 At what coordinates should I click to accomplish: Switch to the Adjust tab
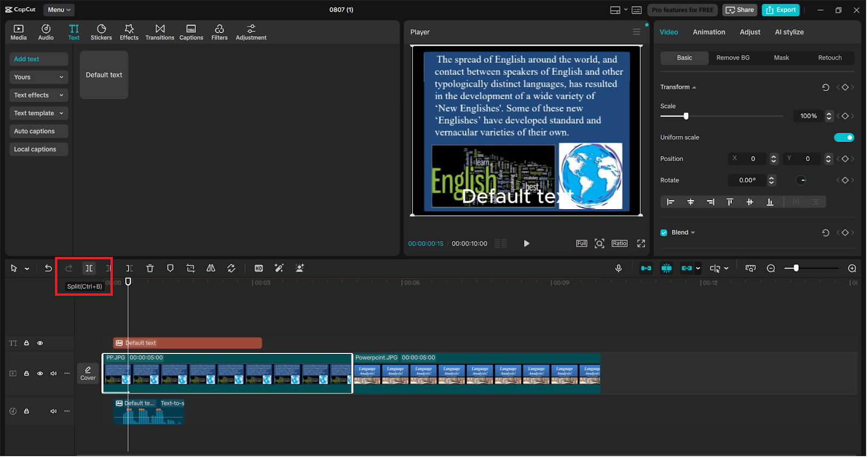[x=750, y=32]
